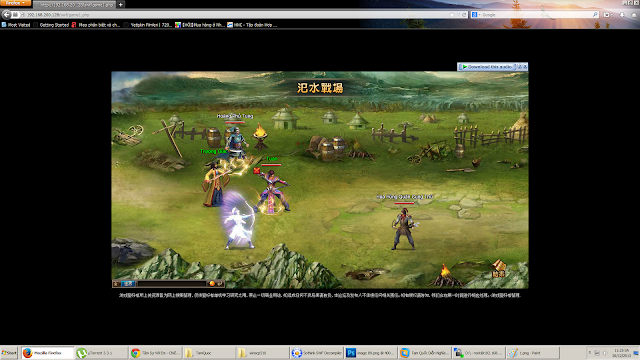This screenshot has height=360, width=640.
Task: Click the scroll icon at battlefield corner
Action: (x=498, y=269)
